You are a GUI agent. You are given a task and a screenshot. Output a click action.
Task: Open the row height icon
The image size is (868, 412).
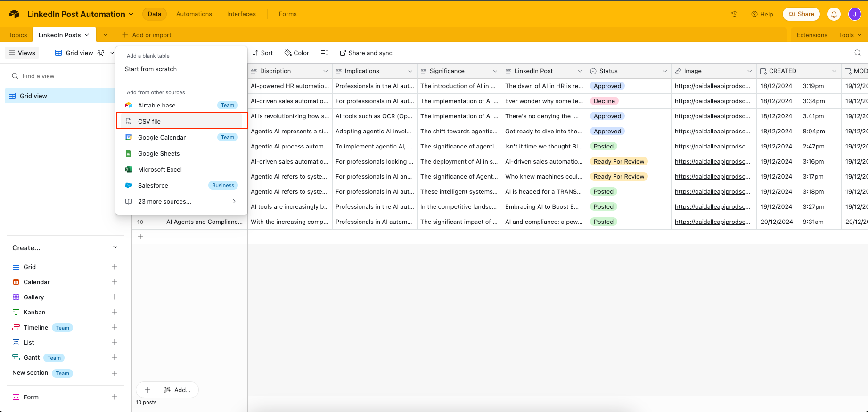click(x=324, y=53)
